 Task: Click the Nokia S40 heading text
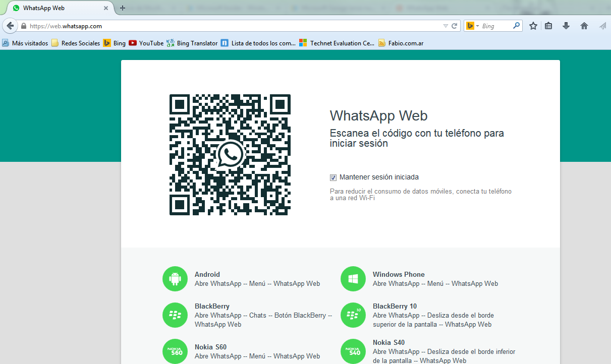click(388, 342)
